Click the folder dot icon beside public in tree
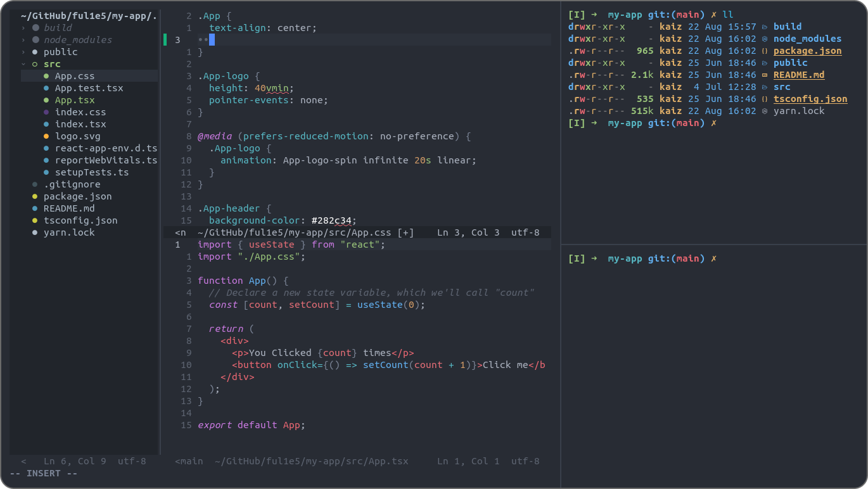 click(35, 52)
